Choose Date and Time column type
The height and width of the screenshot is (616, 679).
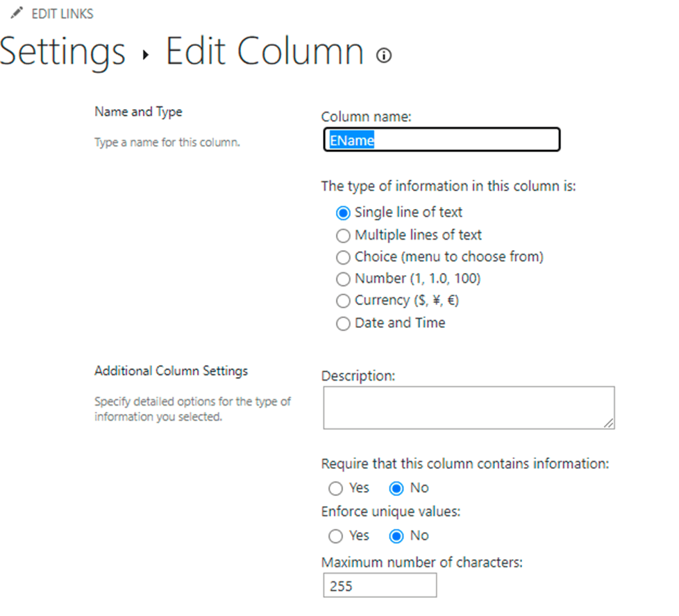click(343, 324)
